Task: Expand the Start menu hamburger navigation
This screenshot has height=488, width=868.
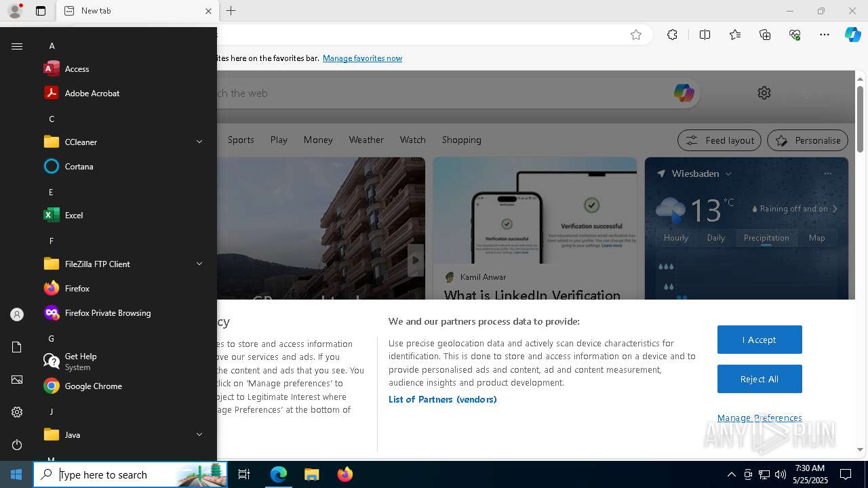Action: coord(17,46)
